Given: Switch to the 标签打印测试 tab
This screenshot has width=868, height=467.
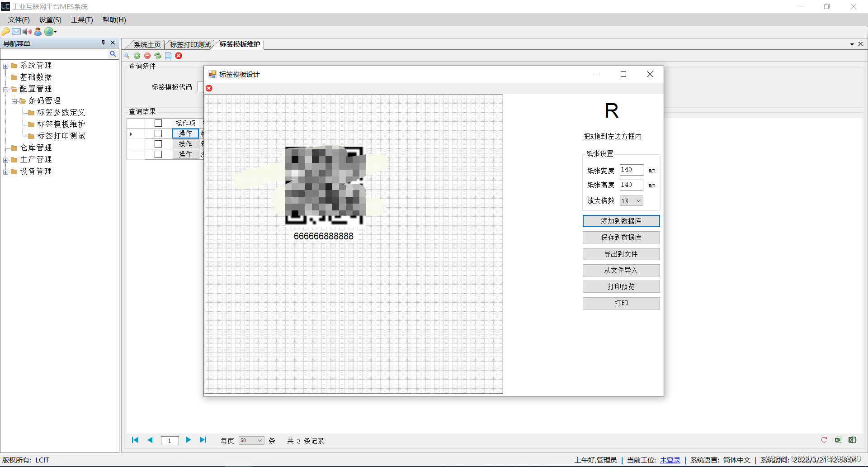Looking at the screenshot, I should [x=190, y=44].
